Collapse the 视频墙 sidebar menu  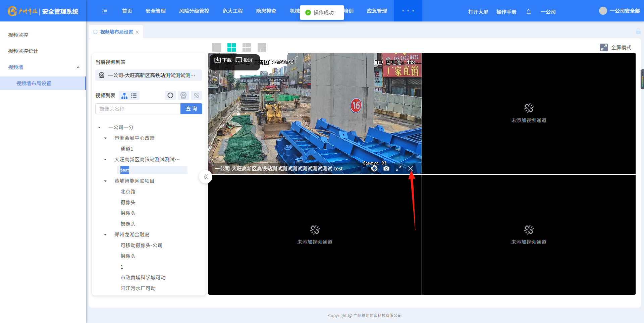tap(78, 67)
